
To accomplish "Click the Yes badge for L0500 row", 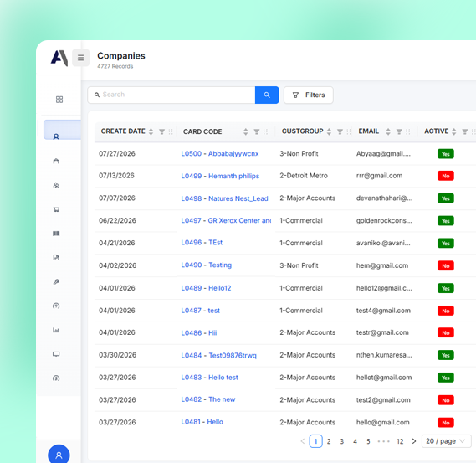I will [x=446, y=154].
